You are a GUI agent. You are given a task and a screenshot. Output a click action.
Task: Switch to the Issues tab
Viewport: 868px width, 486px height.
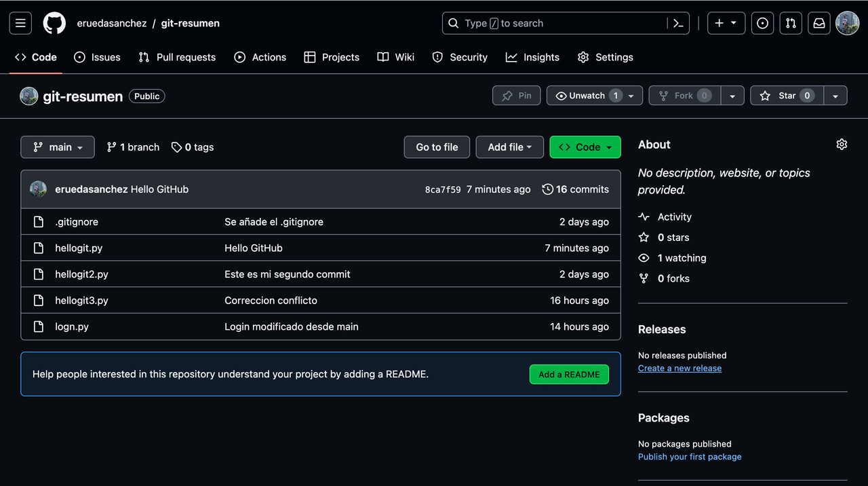pos(97,57)
